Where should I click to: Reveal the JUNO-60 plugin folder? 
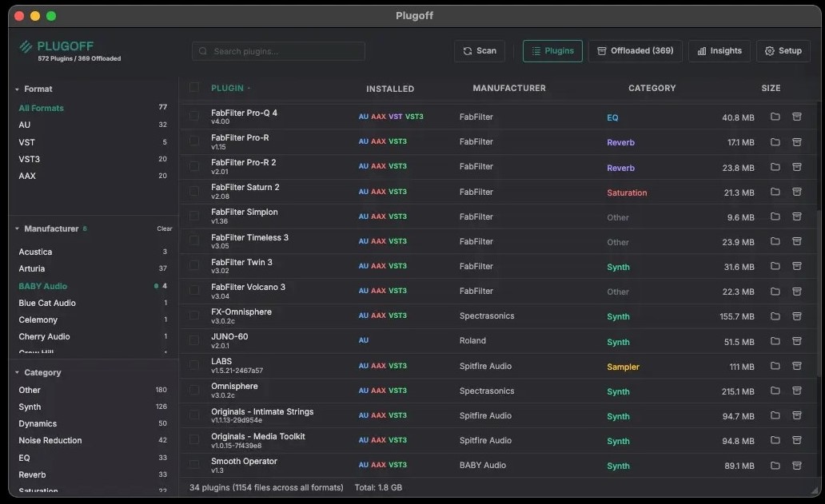point(775,341)
